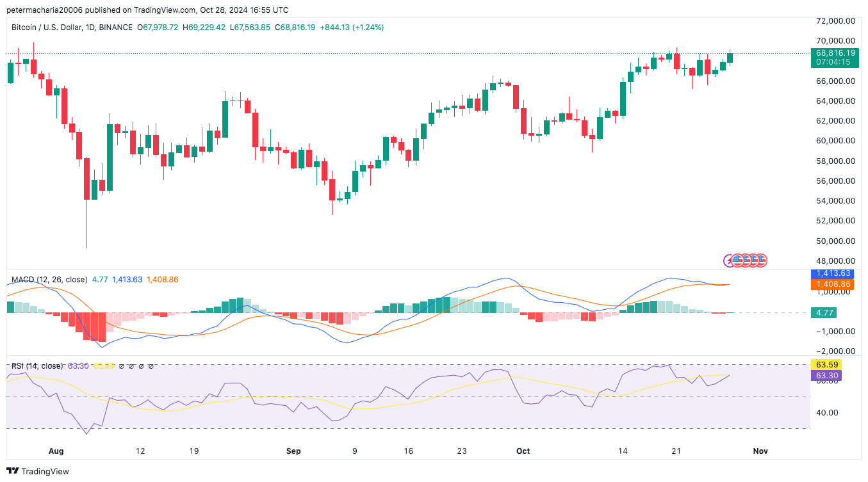
Task: Click the low value L67,563.85
Action: click(x=250, y=28)
